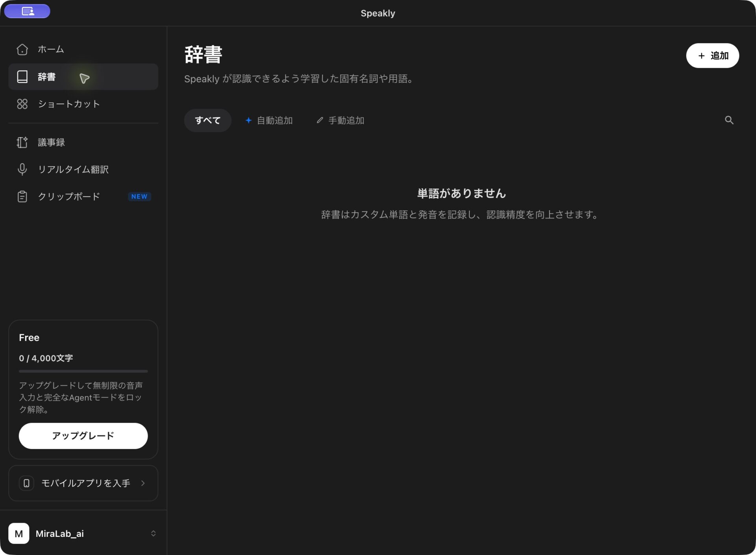Switch to the すべて tab
The image size is (756, 555).
(x=208, y=120)
